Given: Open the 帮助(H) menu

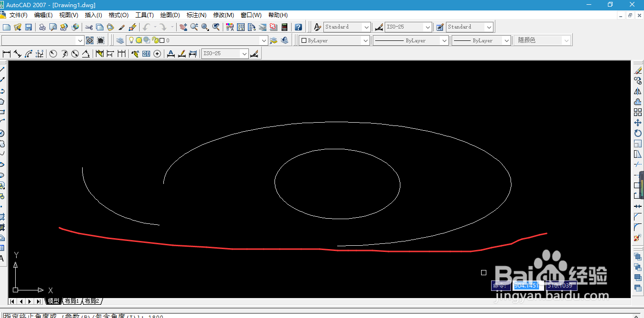Looking at the screenshot, I should (278, 15).
